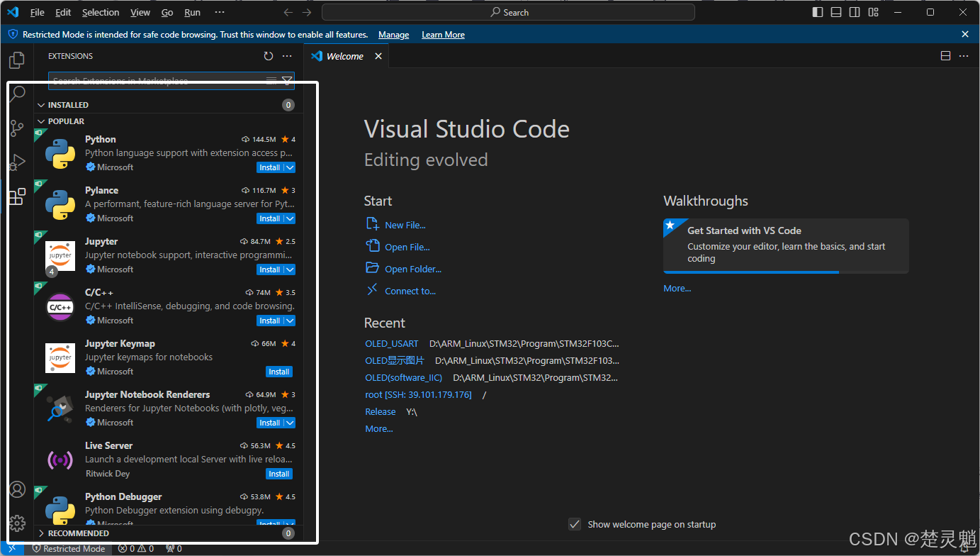Screen dimensions: 980x556
Task: Go forward with navigation arrow
Action: 307,12
